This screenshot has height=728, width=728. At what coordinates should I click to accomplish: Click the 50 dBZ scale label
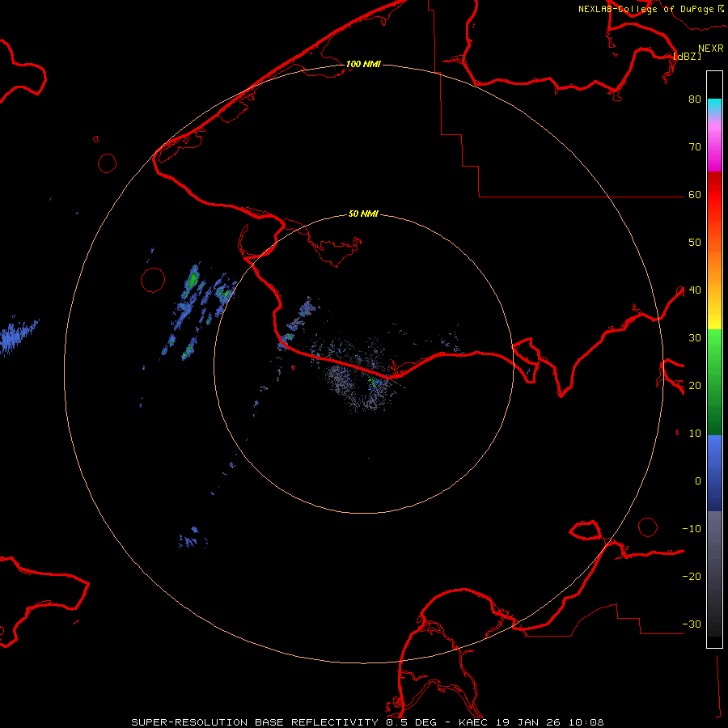[695, 243]
